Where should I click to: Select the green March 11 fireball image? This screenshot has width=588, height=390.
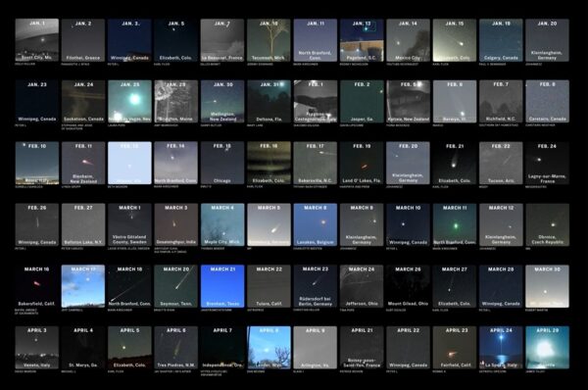tap(455, 224)
